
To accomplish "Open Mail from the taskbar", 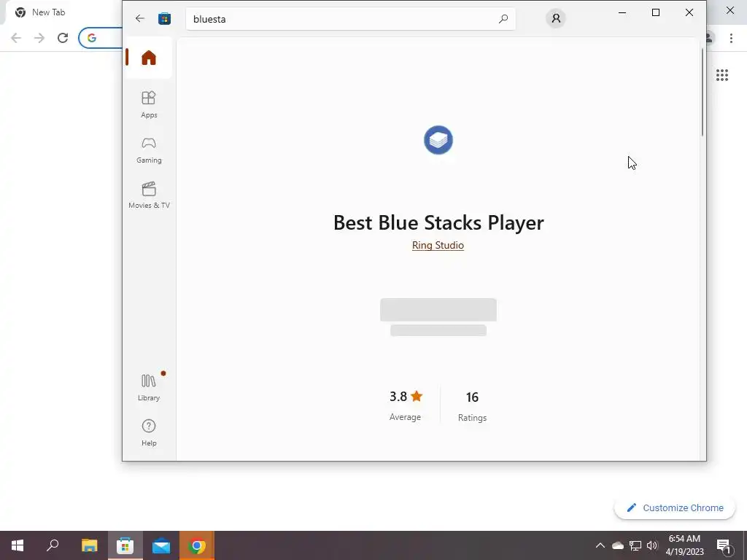I will [x=161, y=545].
